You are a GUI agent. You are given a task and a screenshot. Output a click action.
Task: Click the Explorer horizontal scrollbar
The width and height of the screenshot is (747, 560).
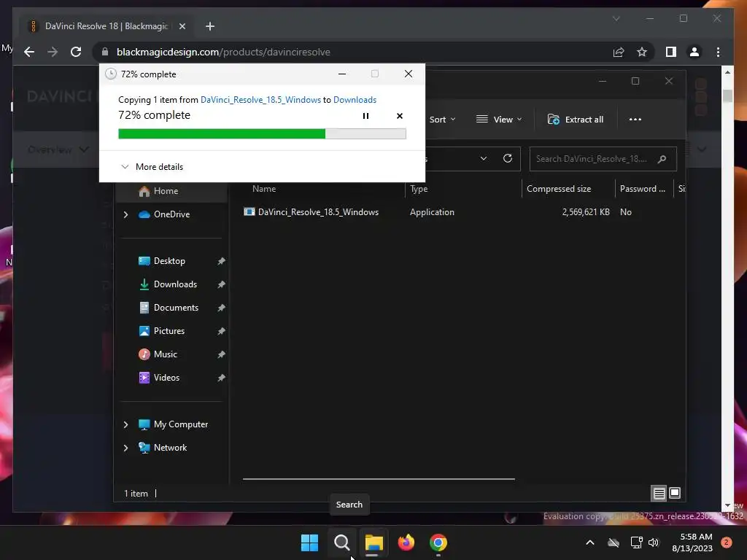[x=379, y=478]
